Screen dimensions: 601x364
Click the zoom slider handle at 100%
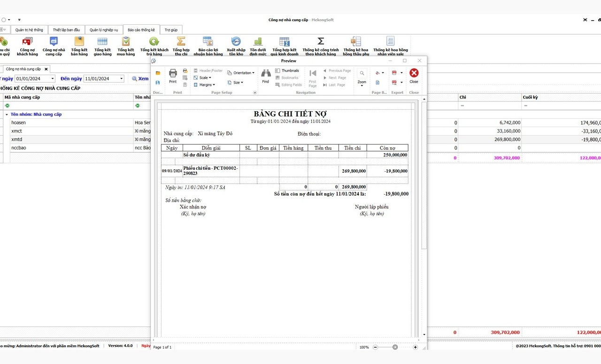(395, 347)
